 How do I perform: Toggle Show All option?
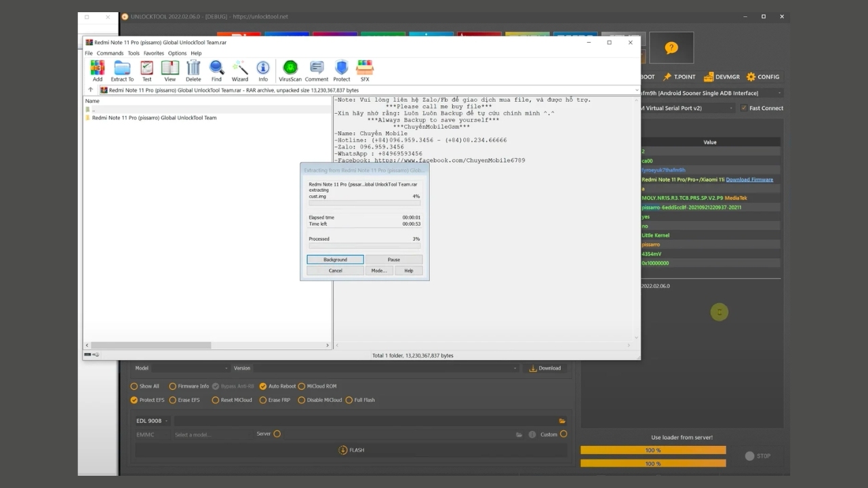(x=134, y=386)
